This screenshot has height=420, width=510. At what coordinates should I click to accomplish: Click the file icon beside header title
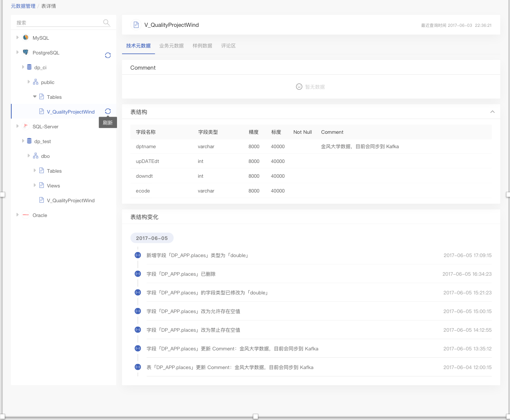click(136, 25)
